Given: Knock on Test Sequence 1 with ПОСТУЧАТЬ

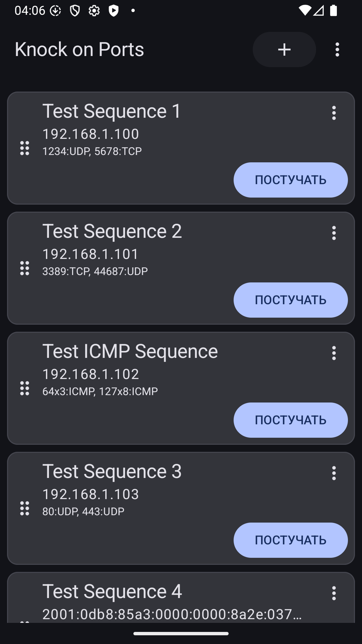Looking at the screenshot, I should click(290, 180).
